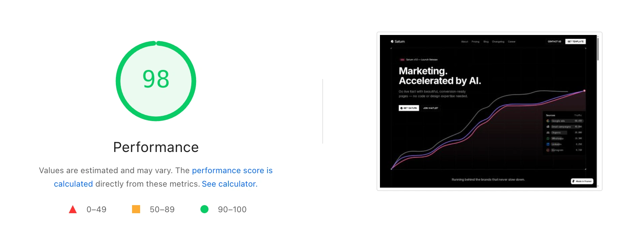This screenshot has height=230, width=644.
Task: Click the Saturn logo in the page screenshot
Action: (x=398, y=42)
